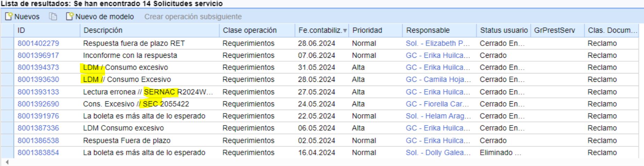Click the Clas. Docum... column header
The image size is (644, 166).
[612, 30]
